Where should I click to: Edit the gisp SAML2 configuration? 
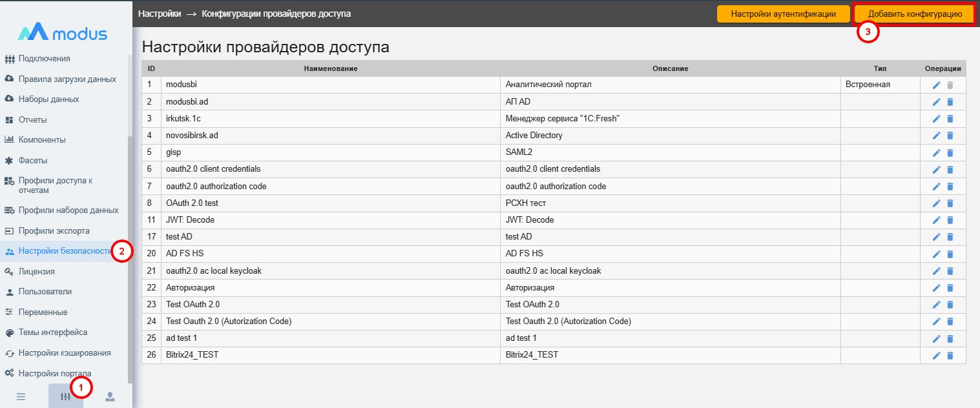point(936,152)
